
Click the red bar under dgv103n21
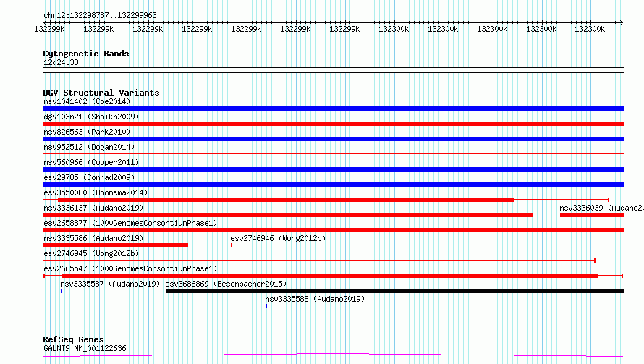tap(333, 124)
